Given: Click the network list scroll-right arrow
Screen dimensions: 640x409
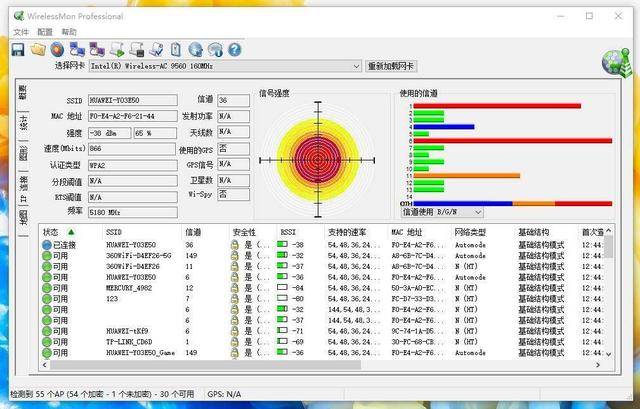Looking at the screenshot, I should click(x=598, y=365).
